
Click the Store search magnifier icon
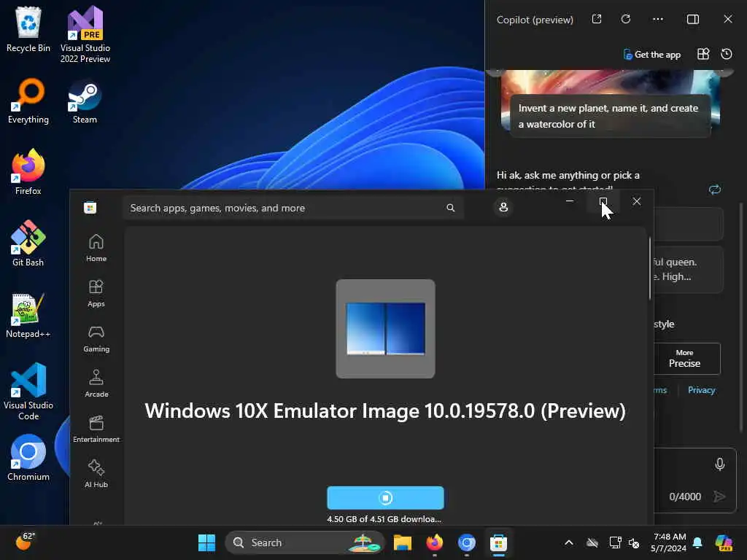pos(451,208)
